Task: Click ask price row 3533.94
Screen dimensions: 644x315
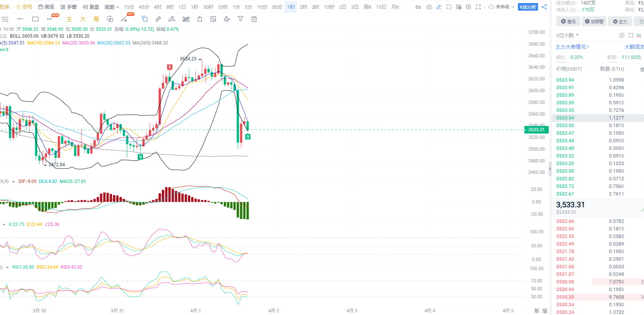Action: 598,80
